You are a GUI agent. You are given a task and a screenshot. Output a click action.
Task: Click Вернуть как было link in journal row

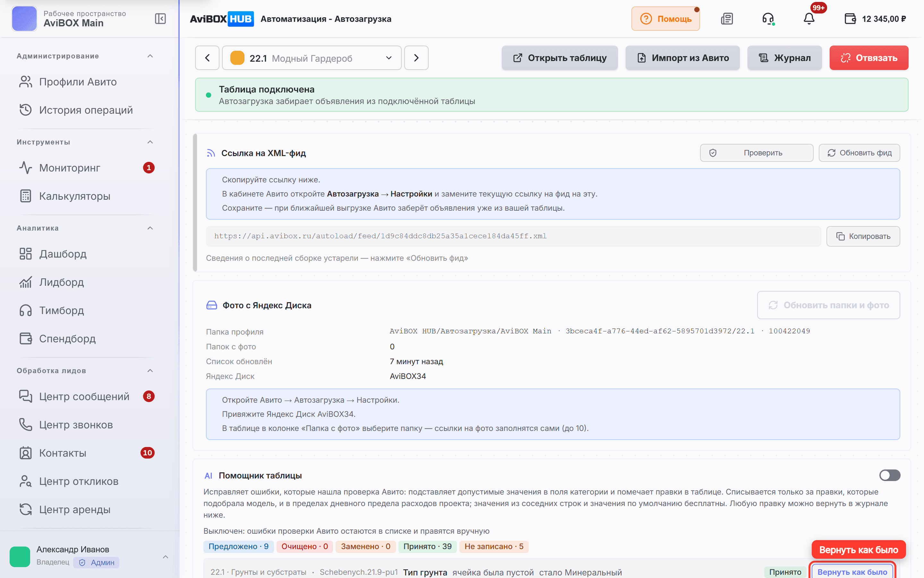[x=852, y=572]
